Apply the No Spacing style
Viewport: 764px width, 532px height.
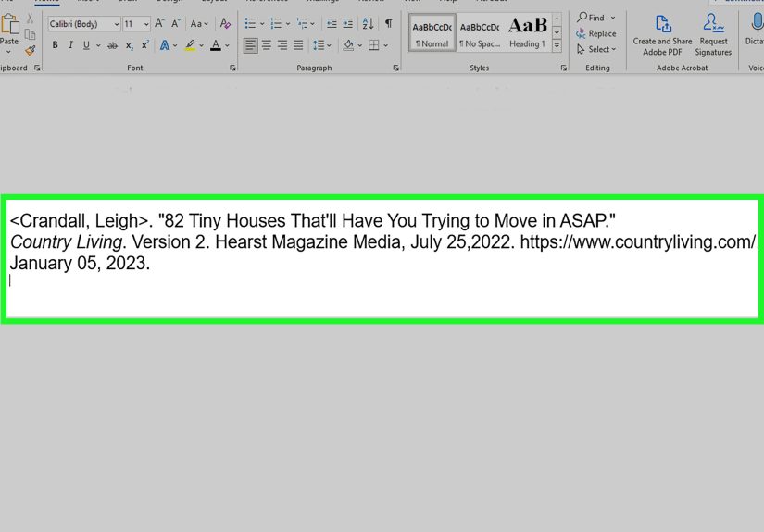(480, 33)
